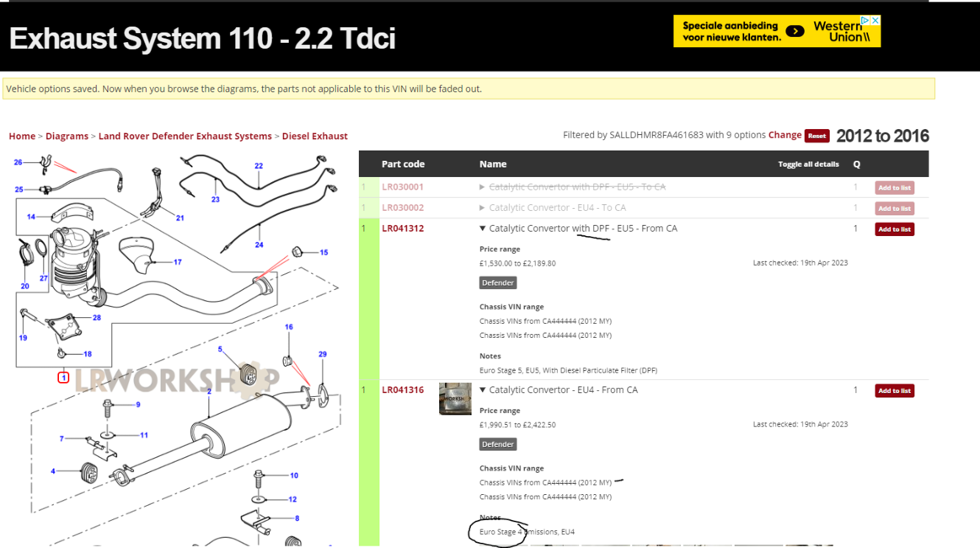980x548 pixels.
Task: Select diagram callout number 7
Action: click(62, 439)
